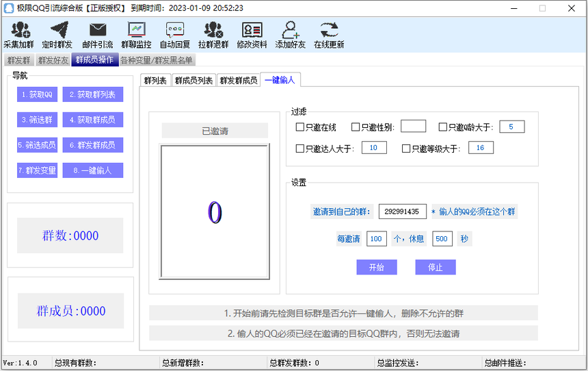Click 3.筛选群 navigation button
588x371 pixels.
pos(37,120)
